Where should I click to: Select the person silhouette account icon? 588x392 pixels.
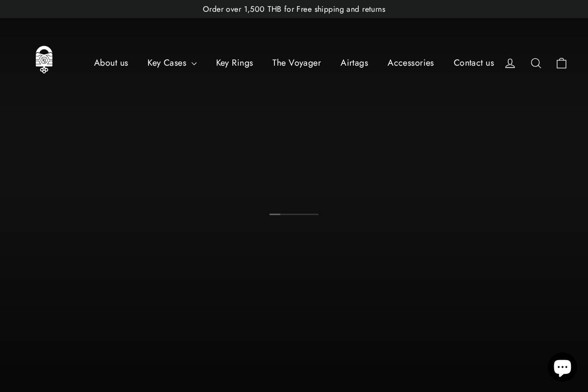510,63
